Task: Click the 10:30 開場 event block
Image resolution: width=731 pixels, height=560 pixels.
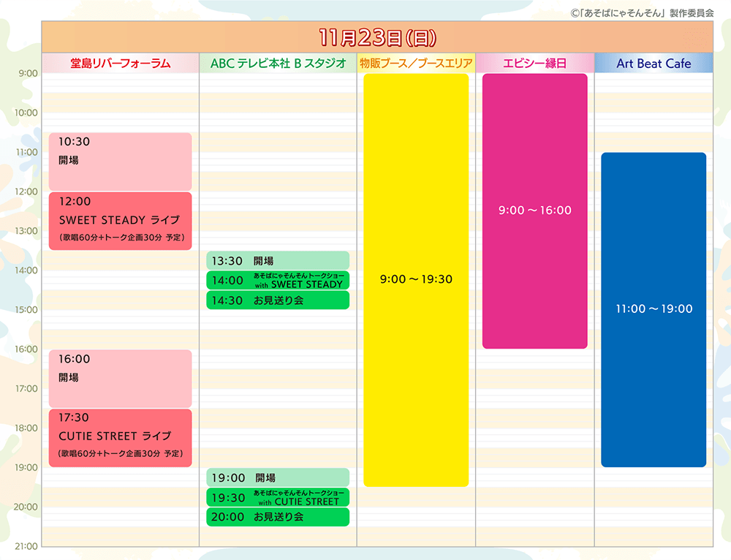Action: click(121, 162)
